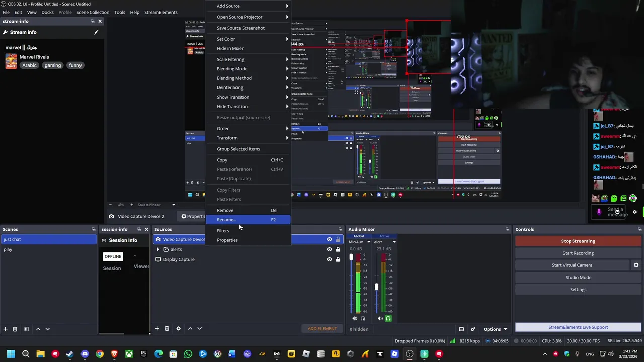The height and width of the screenshot is (362, 644).
Task: Remove selected source with trash icon
Action: click(167, 328)
